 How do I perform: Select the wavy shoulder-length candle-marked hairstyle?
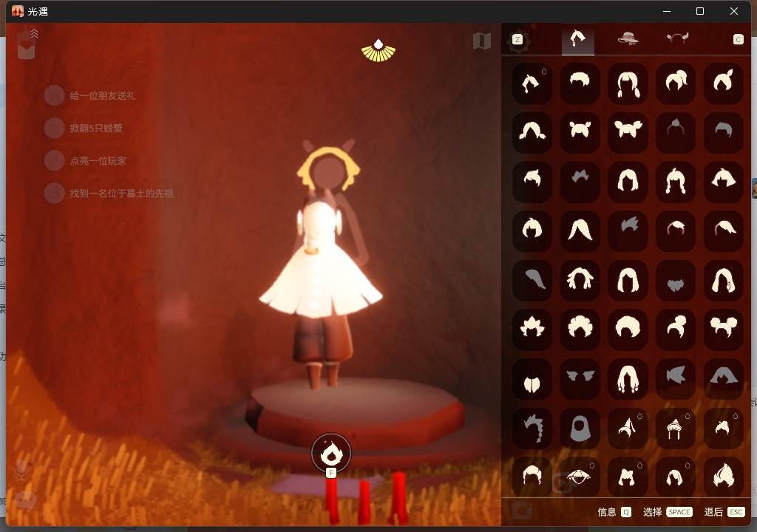[676, 477]
